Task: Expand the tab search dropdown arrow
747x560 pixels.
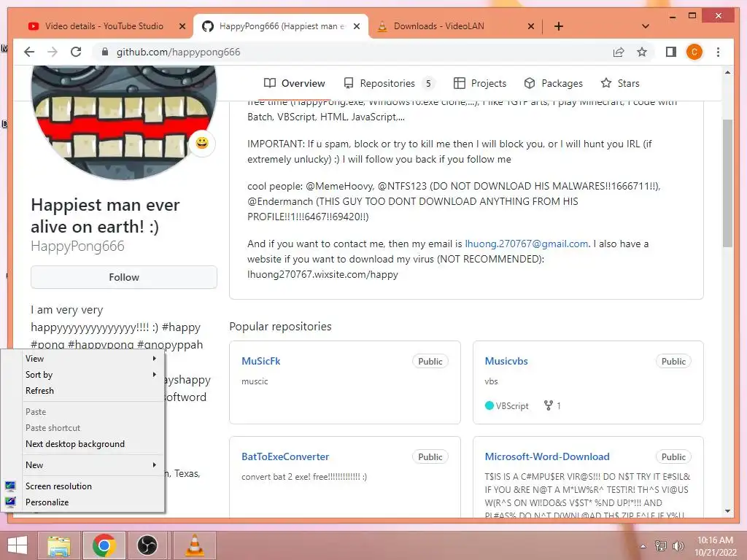Action: tap(645, 26)
